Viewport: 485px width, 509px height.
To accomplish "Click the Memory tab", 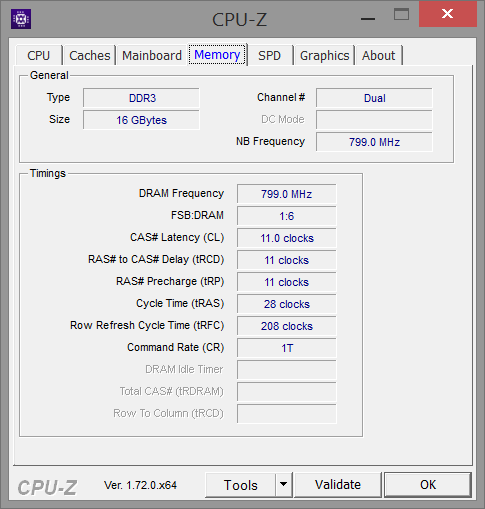I will 217,55.
